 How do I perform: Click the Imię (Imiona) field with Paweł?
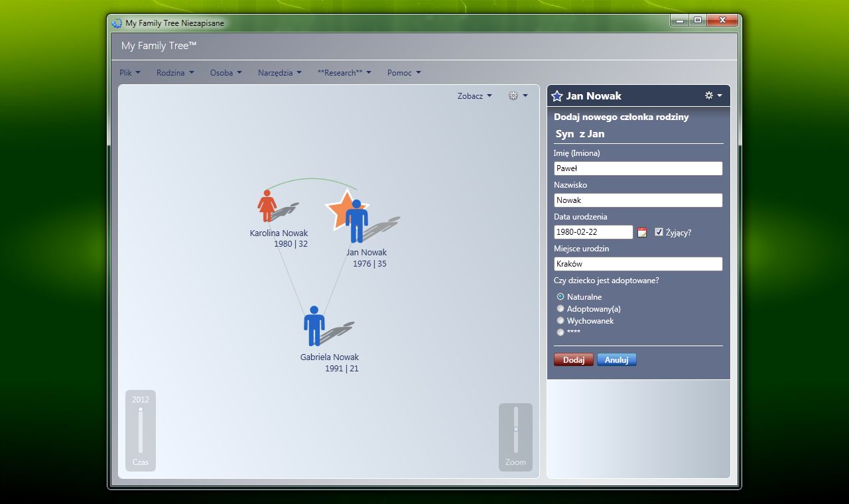coord(638,168)
